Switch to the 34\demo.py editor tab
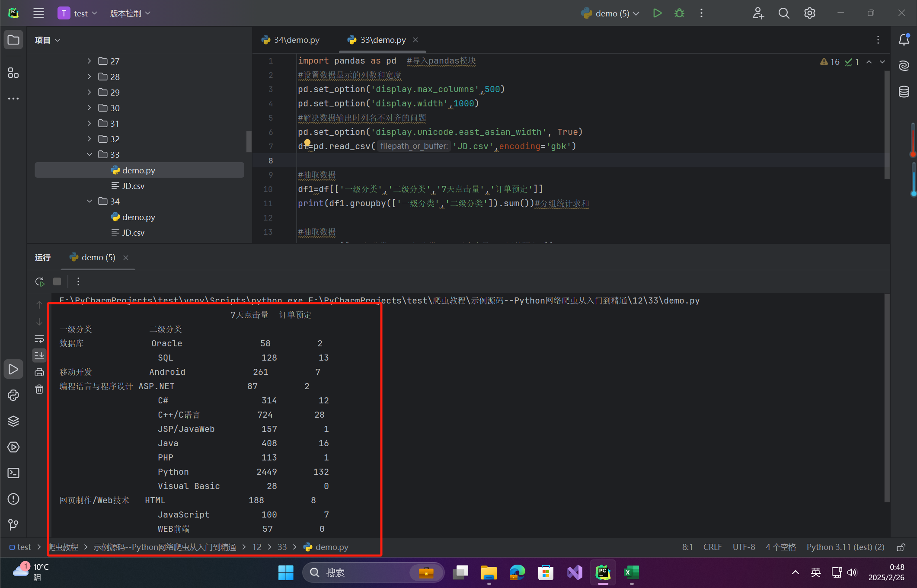Image resolution: width=917 pixels, height=588 pixels. point(291,40)
